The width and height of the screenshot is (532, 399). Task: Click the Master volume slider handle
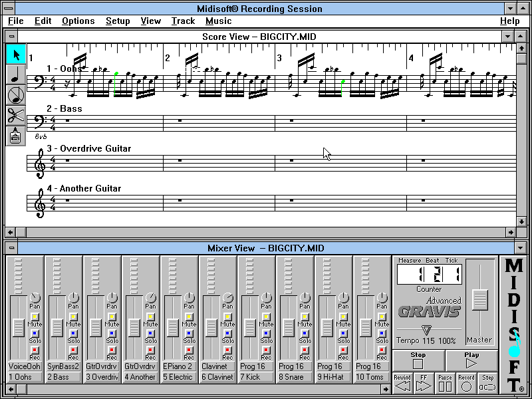(x=479, y=299)
